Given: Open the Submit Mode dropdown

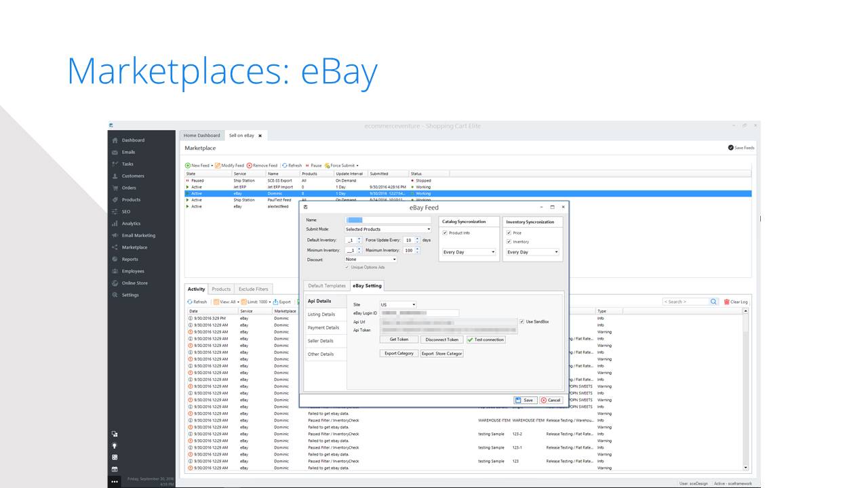Looking at the screenshot, I should tap(388, 229).
